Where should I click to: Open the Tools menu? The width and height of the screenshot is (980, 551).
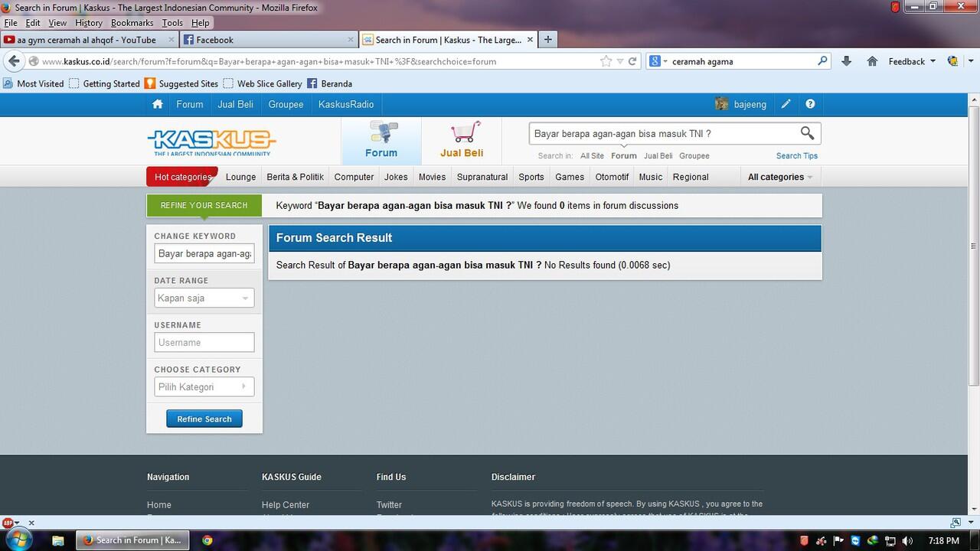pyautogui.click(x=172, y=23)
